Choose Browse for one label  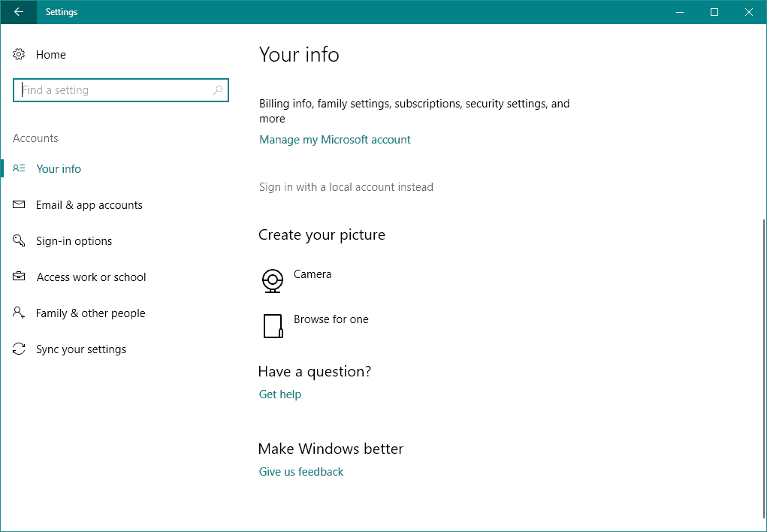331,319
